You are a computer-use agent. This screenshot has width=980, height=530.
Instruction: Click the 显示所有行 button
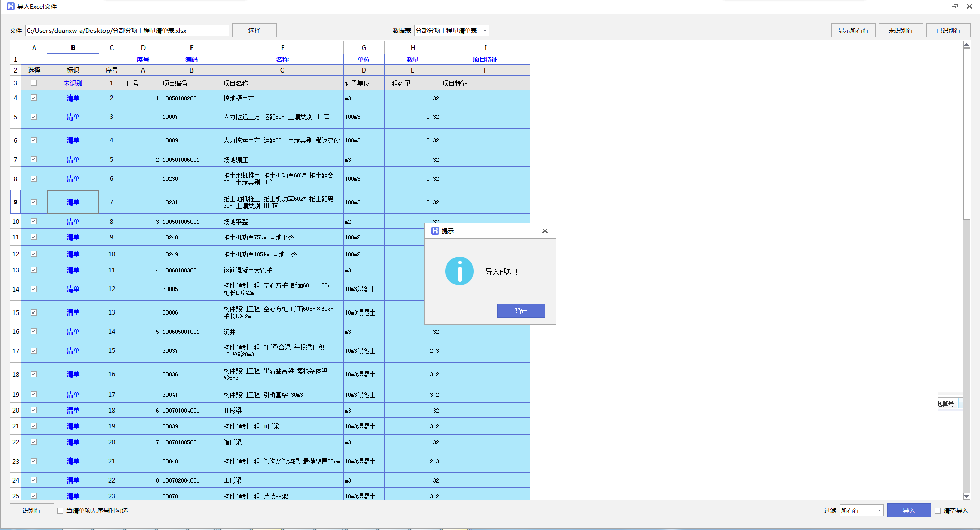tap(853, 31)
